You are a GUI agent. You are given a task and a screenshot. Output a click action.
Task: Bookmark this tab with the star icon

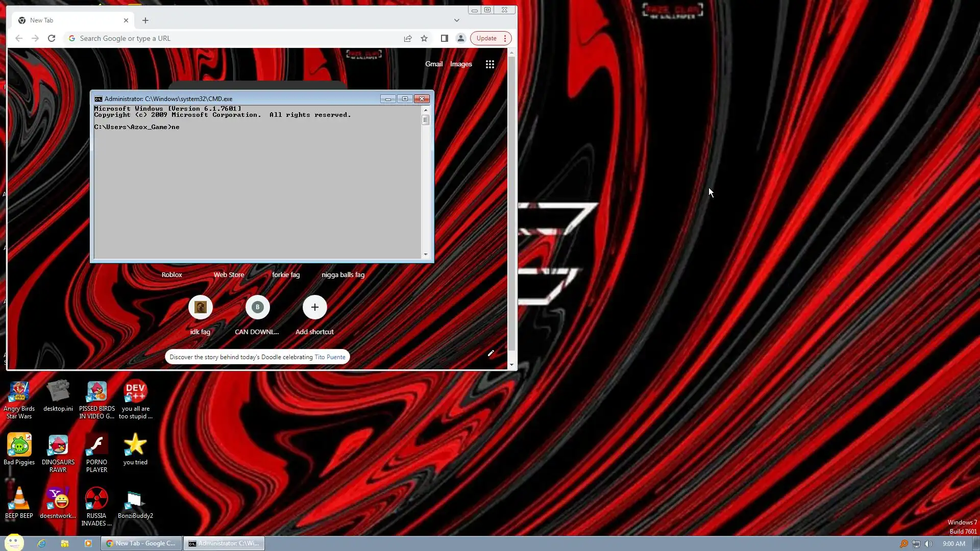click(424, 38)
